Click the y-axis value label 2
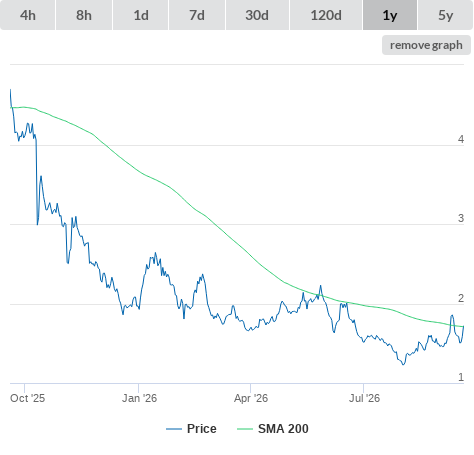474x455 pixels. click(x=461, y=298)
